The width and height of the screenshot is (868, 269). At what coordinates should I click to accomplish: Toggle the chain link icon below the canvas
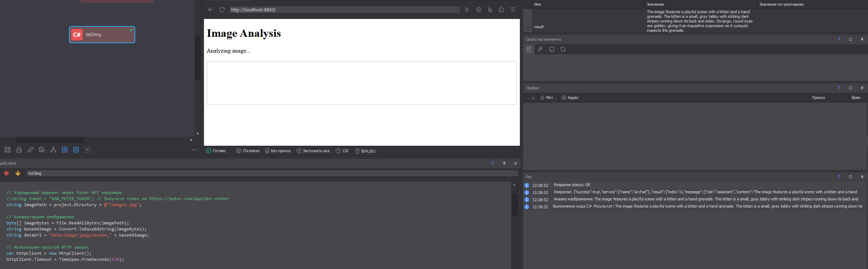(30, 150)
